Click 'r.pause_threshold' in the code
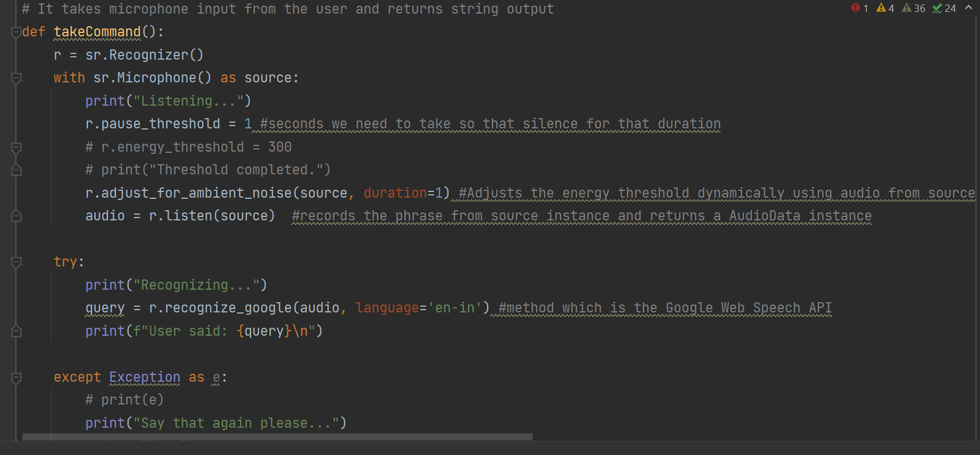980x455 pixels. [x=153, y=124]
